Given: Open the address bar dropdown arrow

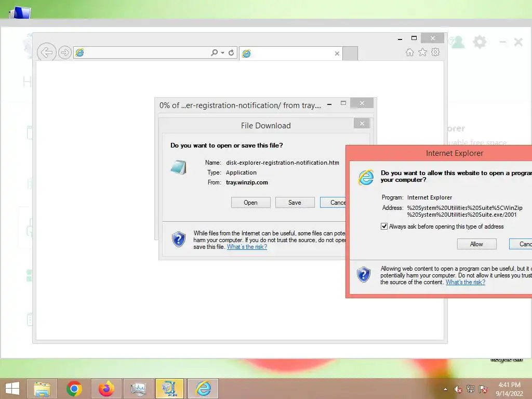Looking at the screenshot, I should (222, 53).
